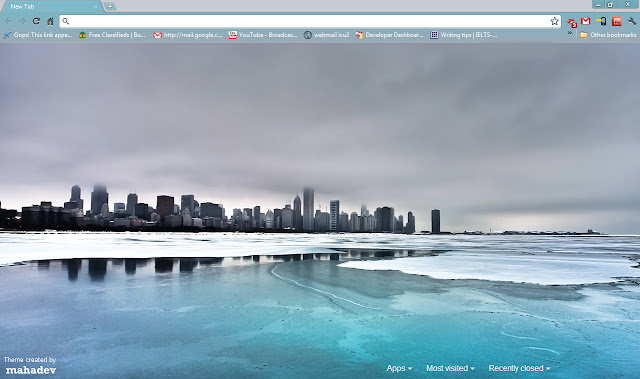Screen dimensions: 640x379
Task: Close the New Tab tab
Action: (95, 7)
